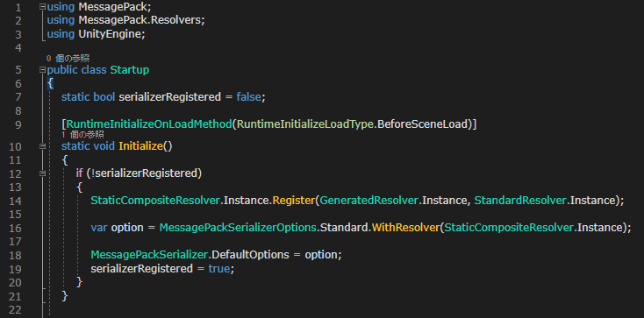Collapse the if serializerRegistered block

click(x=42, y=173)
